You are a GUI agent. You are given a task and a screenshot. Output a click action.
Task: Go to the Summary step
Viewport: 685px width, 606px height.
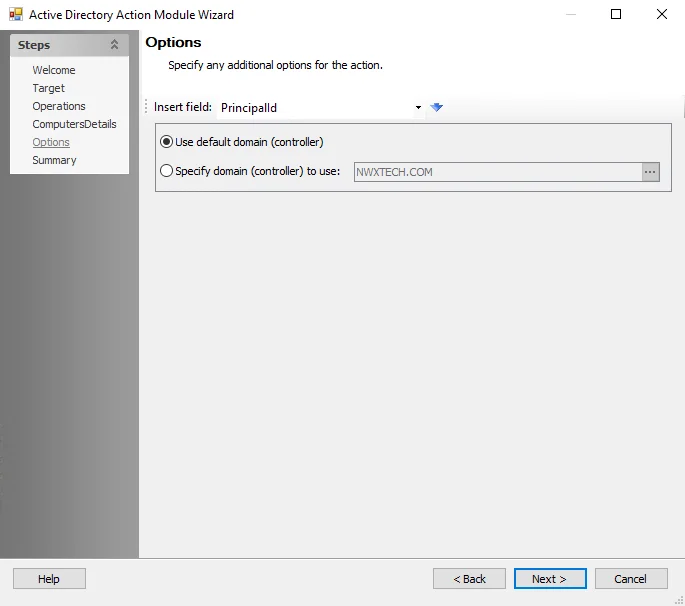pos(54,160)
